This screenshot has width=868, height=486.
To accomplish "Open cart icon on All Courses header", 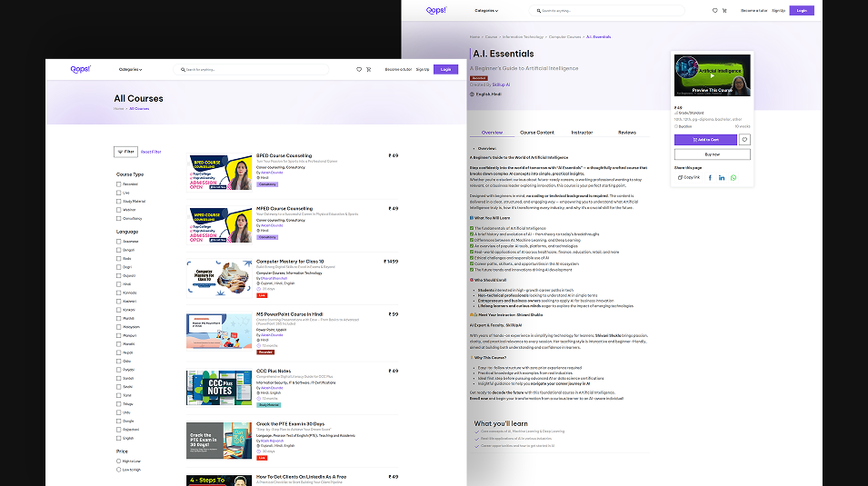I will (x=369, y=70).
